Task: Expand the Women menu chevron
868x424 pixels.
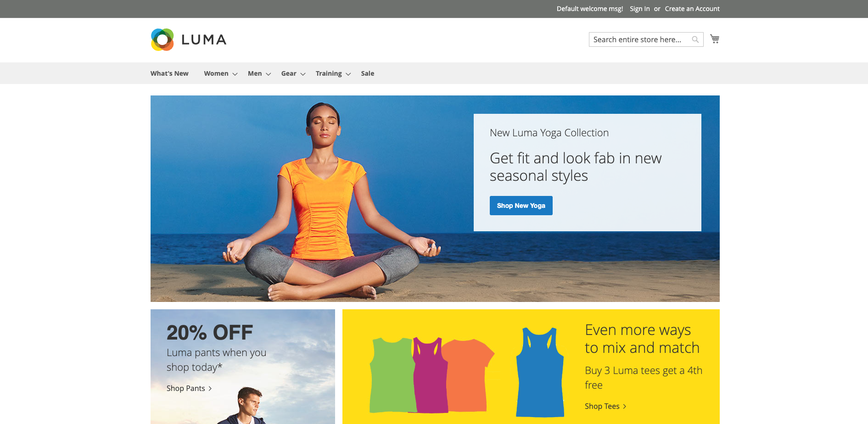Action: click(235, 74)
